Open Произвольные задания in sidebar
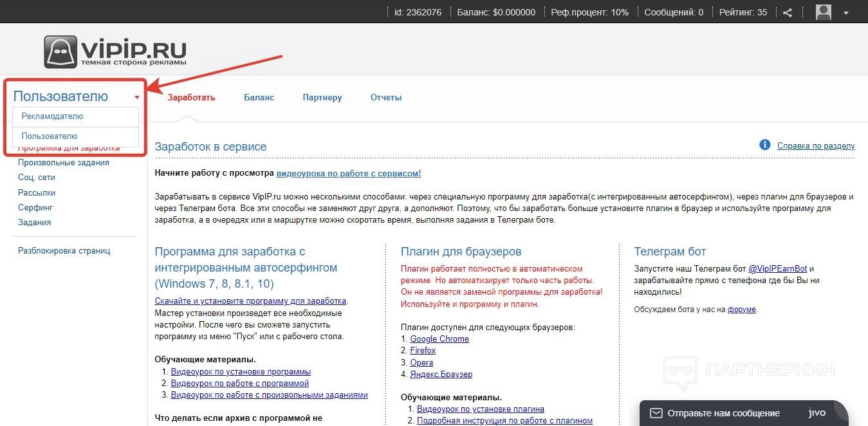 pyautogui.click(x=64, y=163)
